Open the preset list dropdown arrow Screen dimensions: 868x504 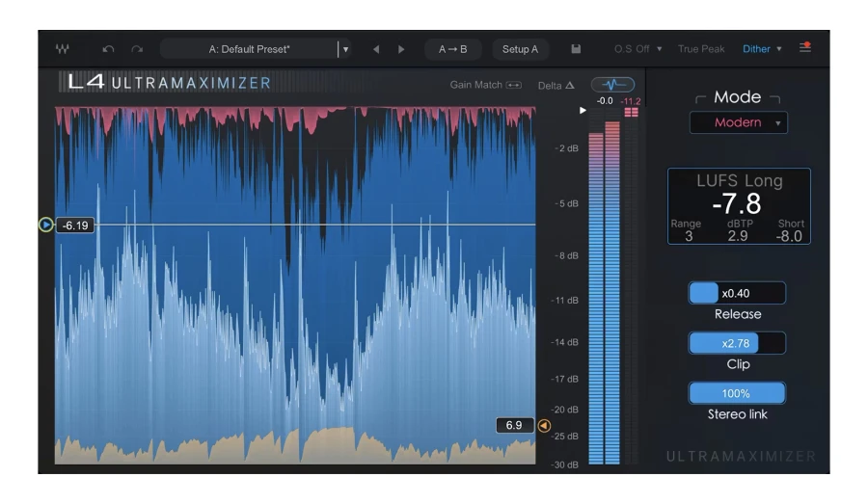coord(345,49)
